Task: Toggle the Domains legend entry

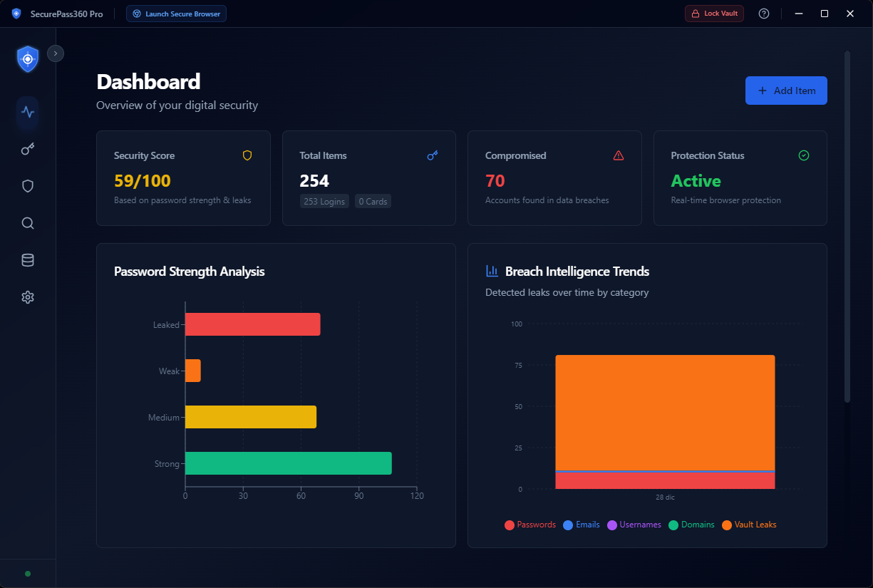Action: tap(692, 525)
